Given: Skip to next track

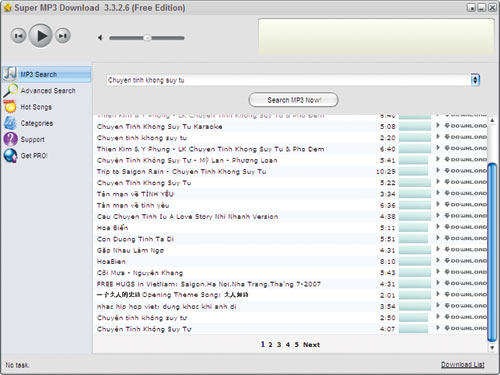Looking at the screenshot, I should pos(63,36).
